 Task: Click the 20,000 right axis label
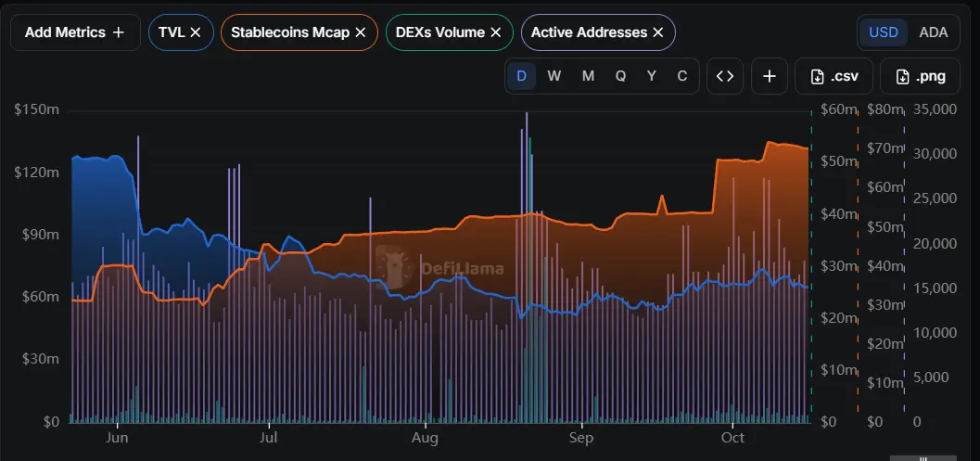pos(935,243)
